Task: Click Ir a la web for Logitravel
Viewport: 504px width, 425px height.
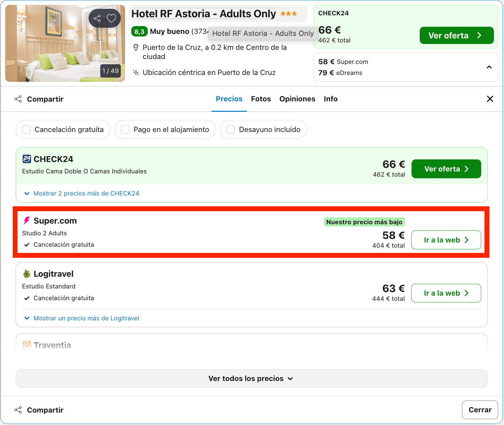Action: pos(446,293)
